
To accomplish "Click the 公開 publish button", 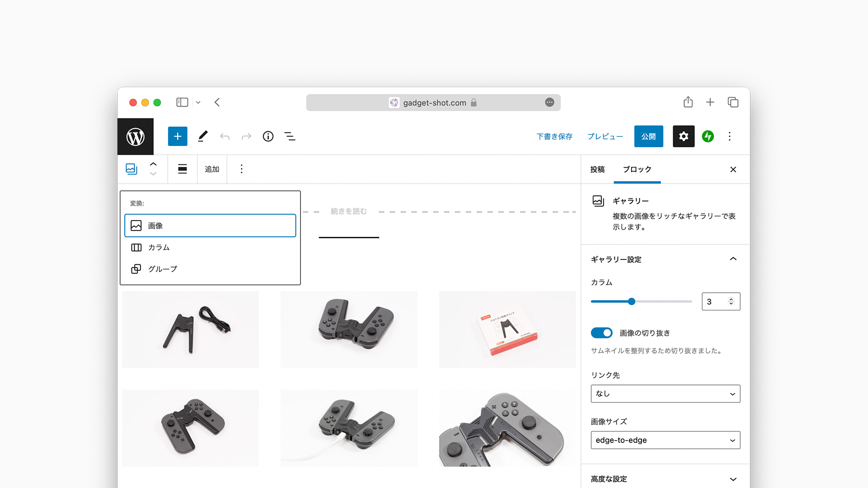I will tap(648, 136).
